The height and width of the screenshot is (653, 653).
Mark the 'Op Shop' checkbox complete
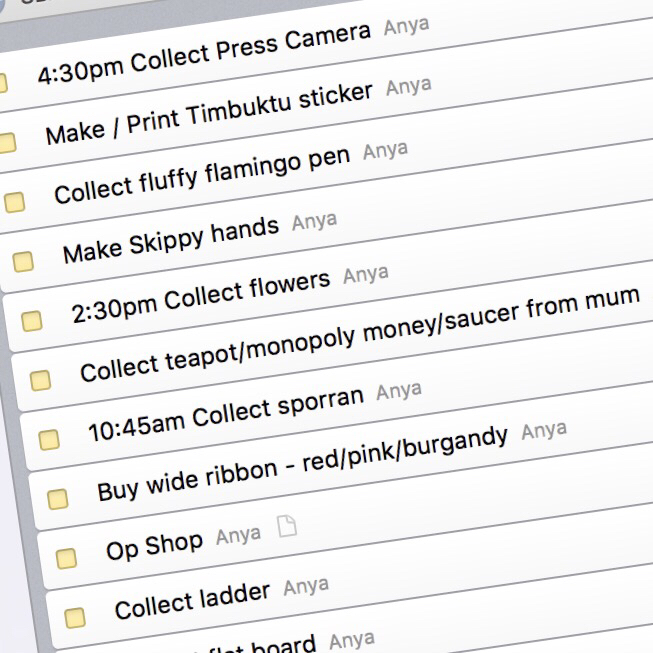click(66, 558)
